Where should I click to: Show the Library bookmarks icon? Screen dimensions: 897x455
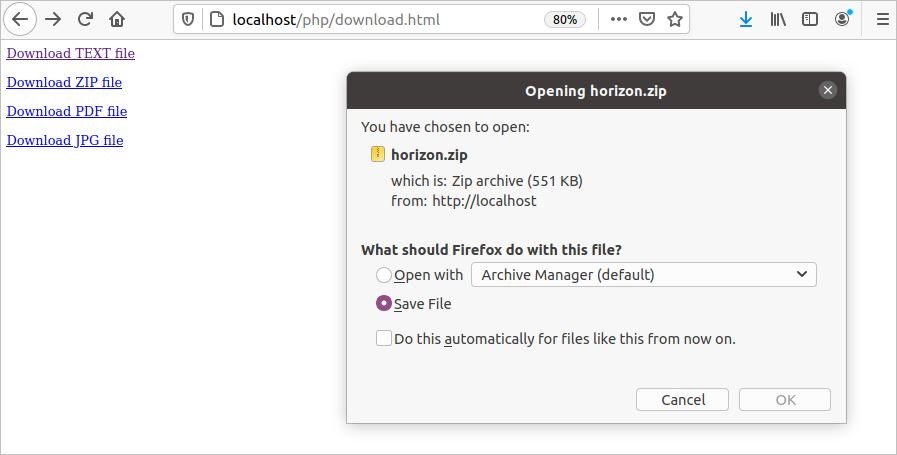(x=778, y=19)
